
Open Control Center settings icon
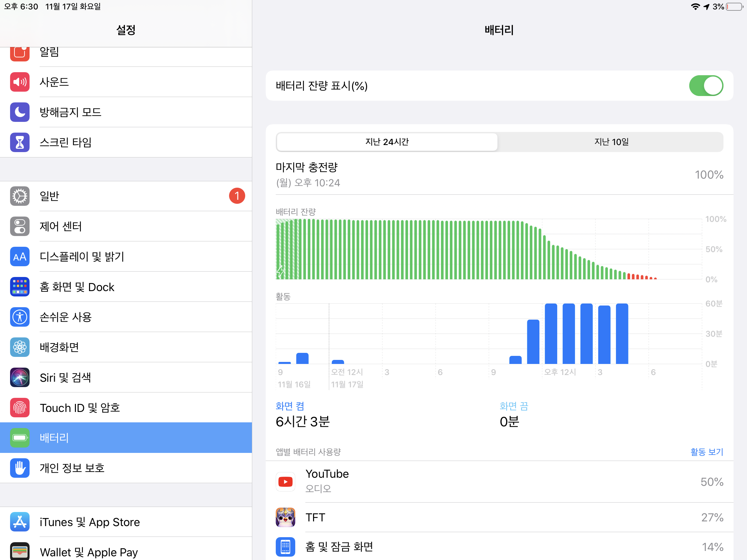[x=19, y=227]
